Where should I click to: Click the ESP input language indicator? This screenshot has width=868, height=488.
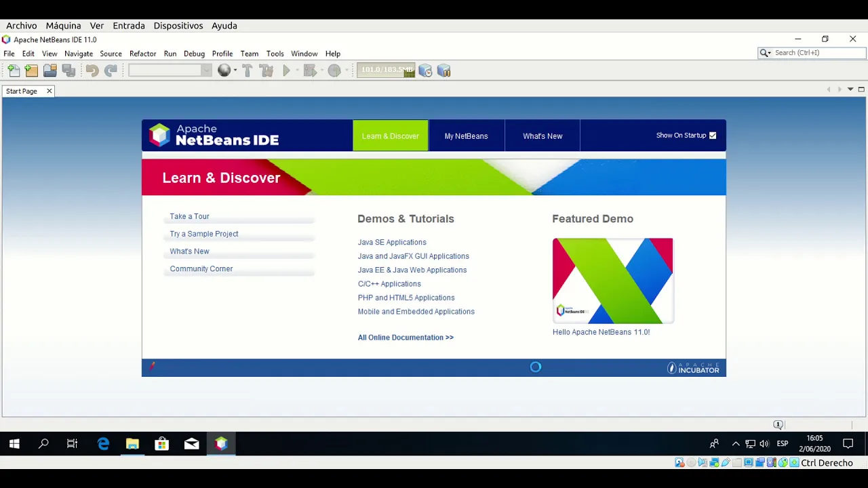point(783,444)
